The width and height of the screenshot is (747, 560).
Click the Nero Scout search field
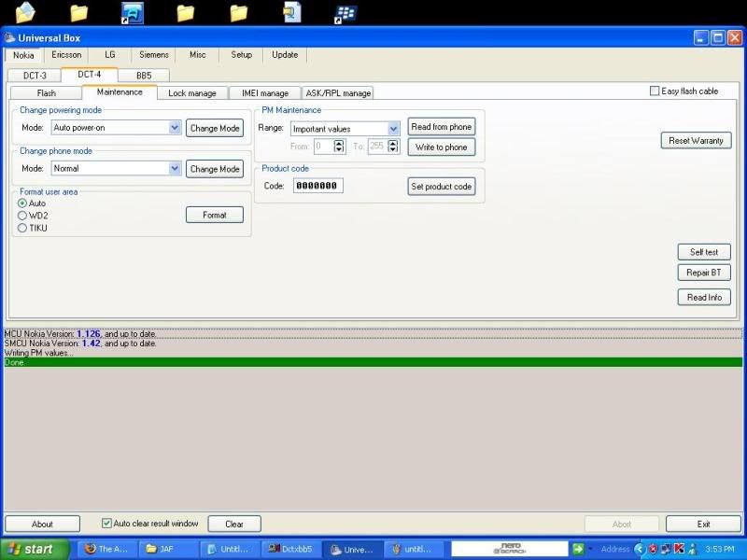click(509, 549)
